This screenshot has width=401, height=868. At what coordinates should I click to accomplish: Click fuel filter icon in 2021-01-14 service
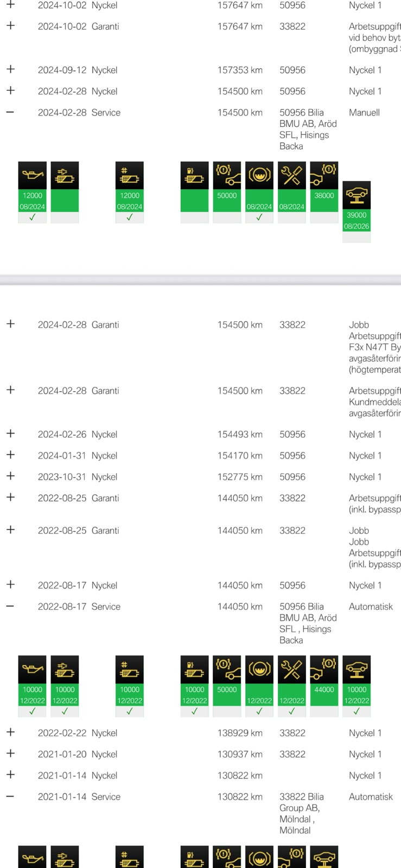194,857
